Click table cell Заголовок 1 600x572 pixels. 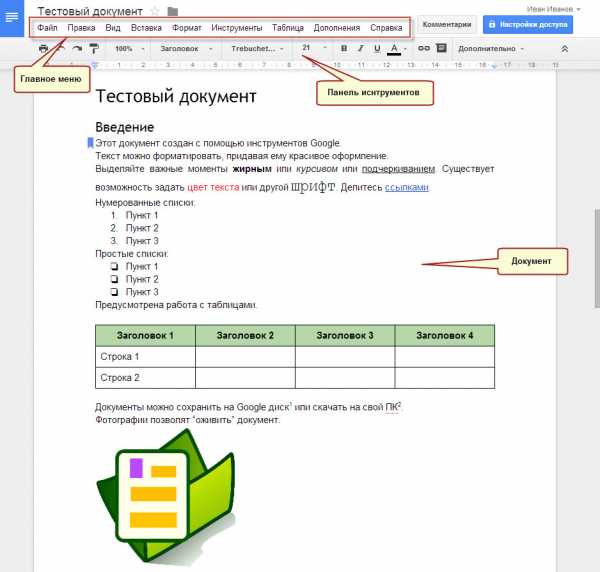point(145,336)
